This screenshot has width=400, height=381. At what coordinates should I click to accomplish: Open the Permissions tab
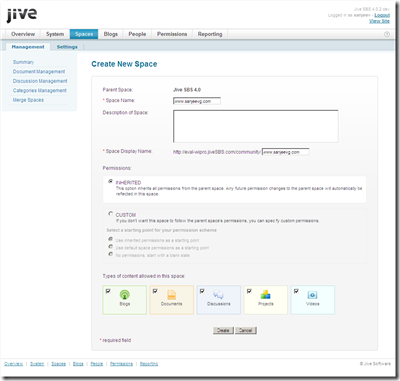pyautogui.click(x=172, y=34)
